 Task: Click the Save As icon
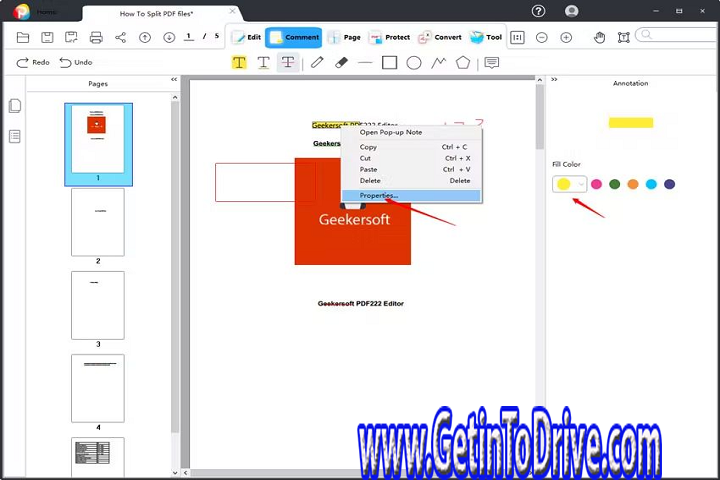click(x=71, y=37)
